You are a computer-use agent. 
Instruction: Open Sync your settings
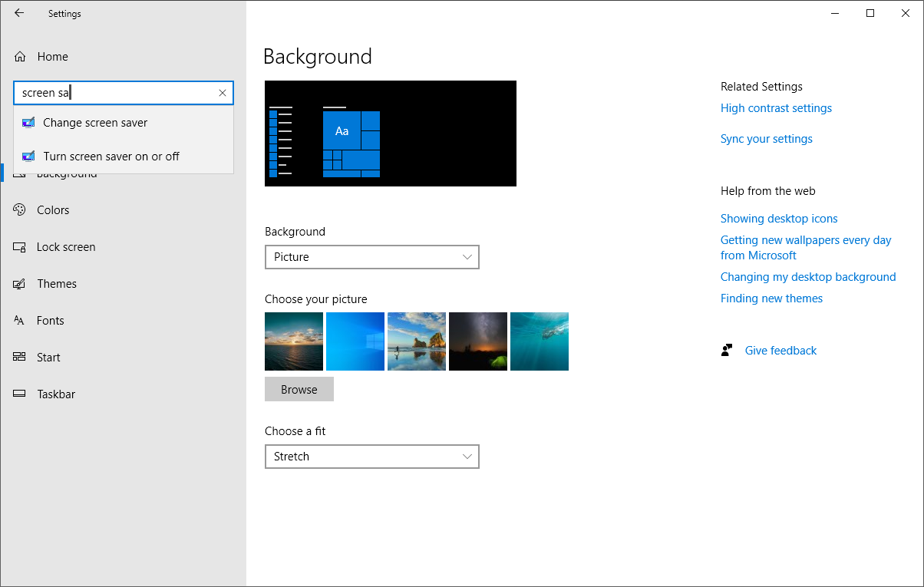point(766,138)
